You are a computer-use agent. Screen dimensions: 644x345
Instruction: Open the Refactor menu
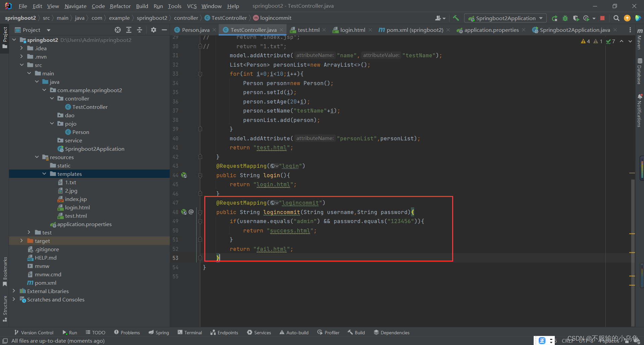tap(120, 6)
